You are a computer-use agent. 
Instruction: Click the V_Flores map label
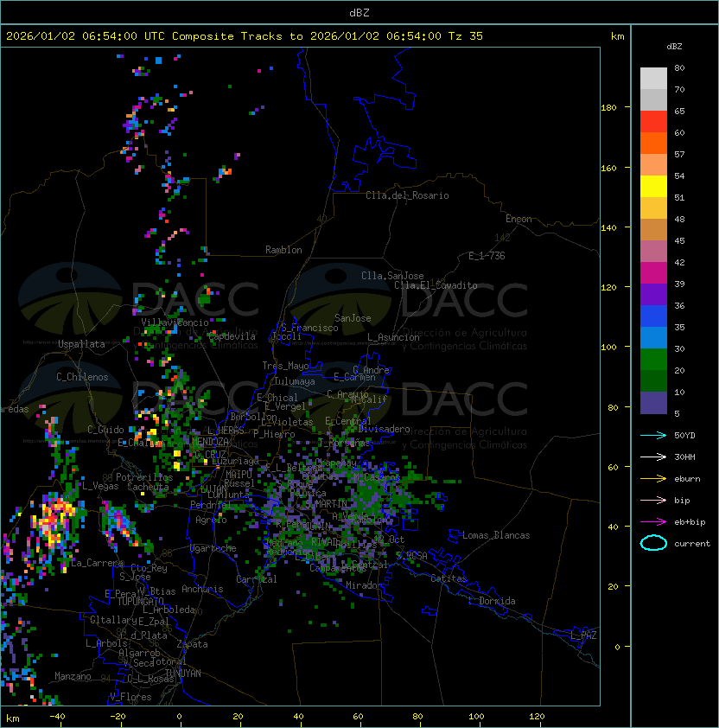coord(130,697)
